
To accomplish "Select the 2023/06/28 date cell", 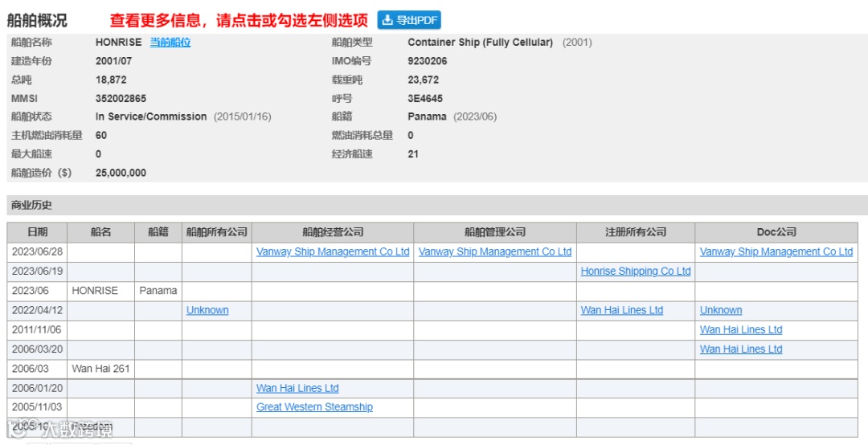I will 37,252.
